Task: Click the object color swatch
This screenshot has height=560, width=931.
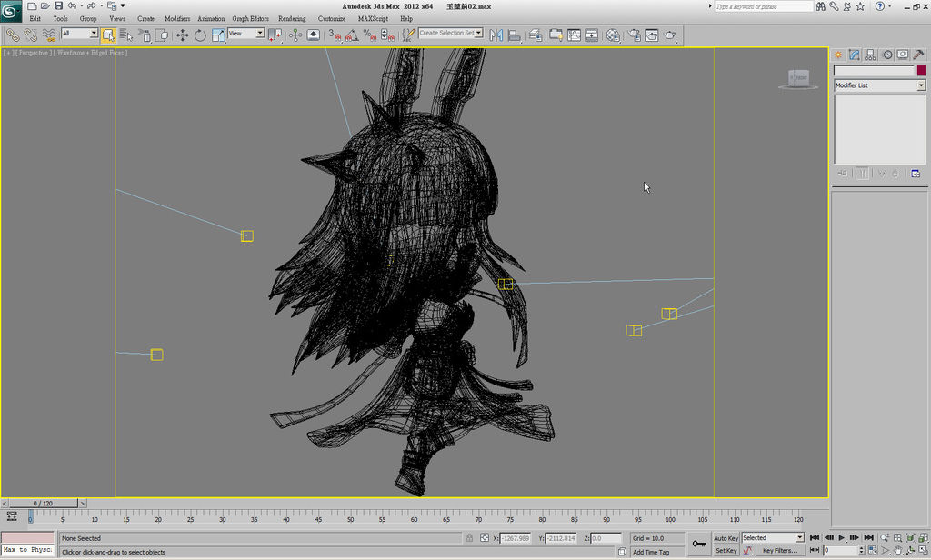Action: pyautogui.click(x=921, y=71)
